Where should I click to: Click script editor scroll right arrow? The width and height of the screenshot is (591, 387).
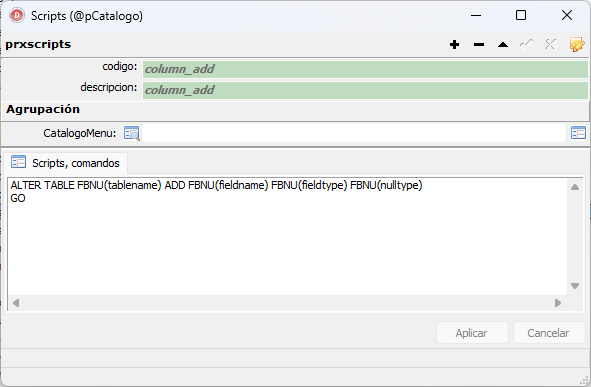point(558,303)
